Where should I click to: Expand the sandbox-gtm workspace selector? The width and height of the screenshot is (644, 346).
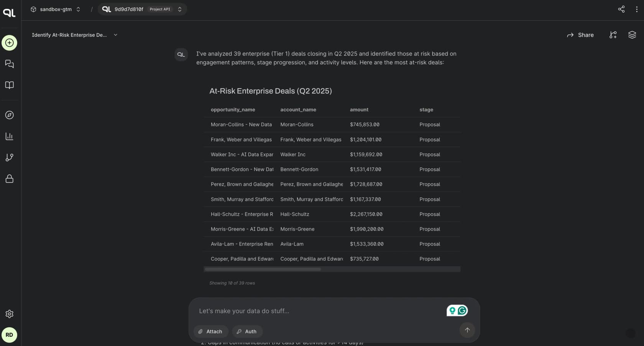point(56,9)
